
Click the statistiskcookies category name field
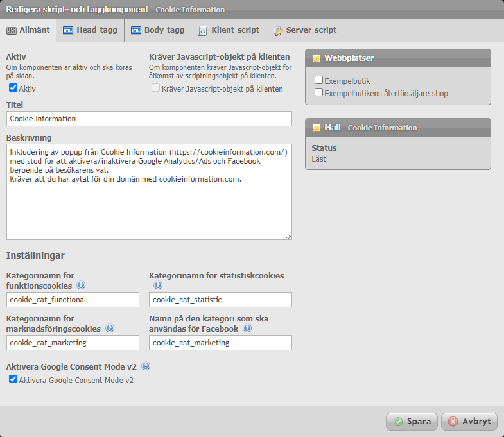point(220,300)
